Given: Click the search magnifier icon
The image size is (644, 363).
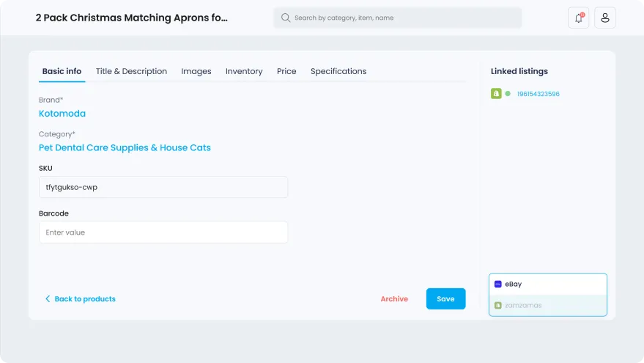Looking at the screenshot, I should 286,18.
